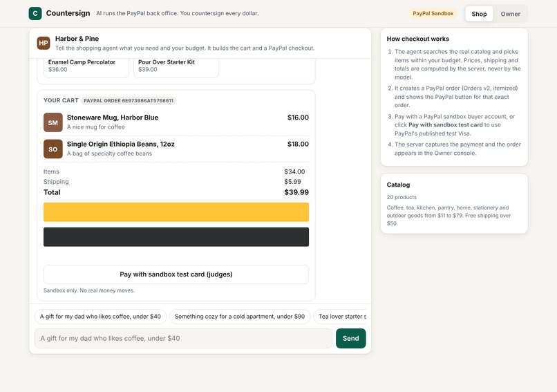Click 'Pay with sandbox test card' bold text in instructions
This screenshot has height=392, width=557.
pyautogui.click(x=446, y=124)
